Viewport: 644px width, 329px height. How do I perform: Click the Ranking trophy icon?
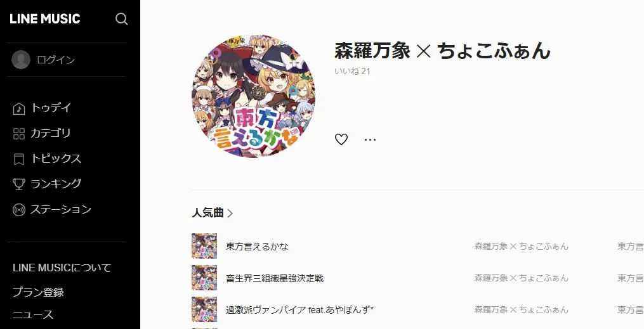pyautogui.click(x=19, y=184)
